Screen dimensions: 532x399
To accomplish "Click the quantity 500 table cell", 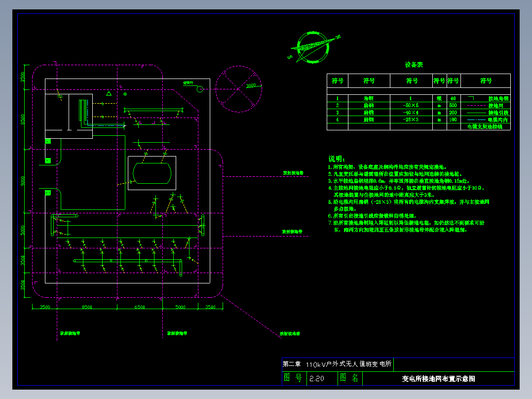I will tap(453, 106).
